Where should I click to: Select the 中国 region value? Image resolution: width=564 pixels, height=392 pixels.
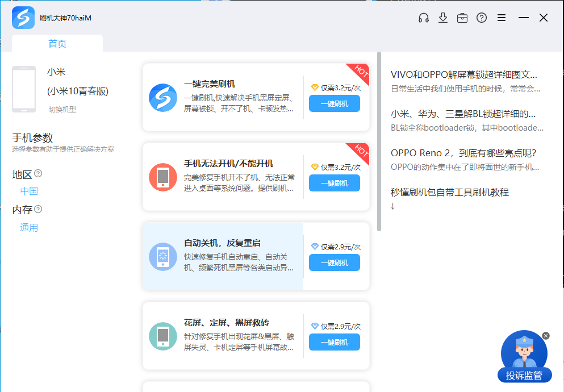click(29, 191)
